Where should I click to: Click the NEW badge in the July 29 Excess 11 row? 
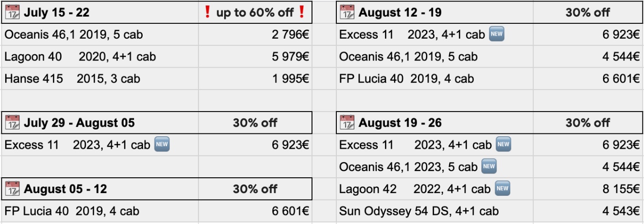(x=162, y=144)
